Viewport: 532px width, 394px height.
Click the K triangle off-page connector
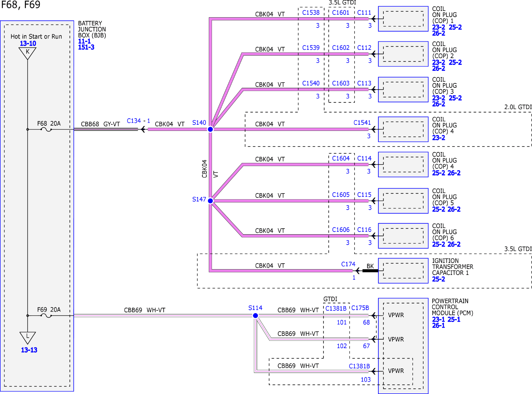tap(27, 53)
